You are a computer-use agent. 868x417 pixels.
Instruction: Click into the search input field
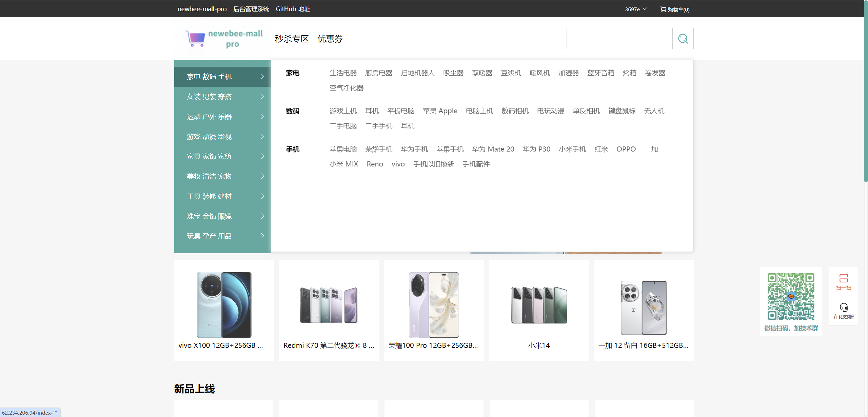coord(619,39)
